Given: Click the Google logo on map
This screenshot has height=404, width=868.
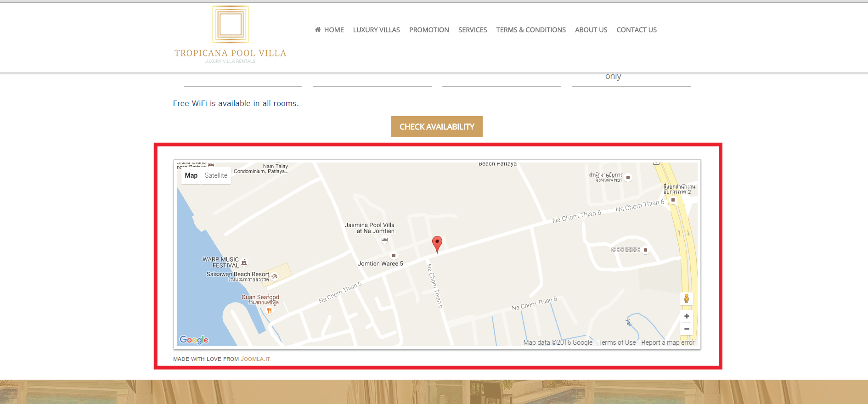Looking at the screenshot, I should [x=194, y=340].
